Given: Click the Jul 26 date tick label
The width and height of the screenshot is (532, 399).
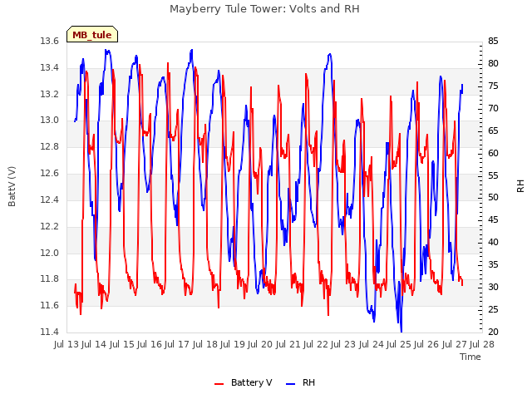Looking at the screenshot, I should click(426, 344).
